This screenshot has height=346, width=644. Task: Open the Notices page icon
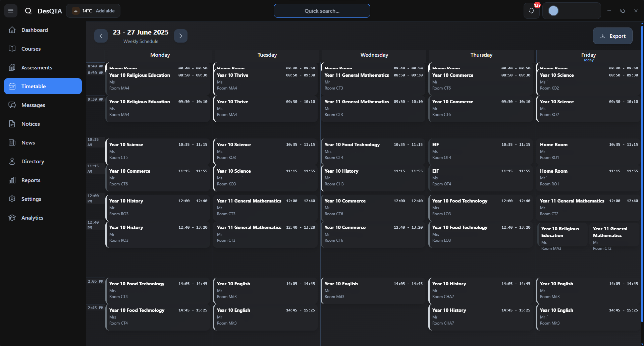click(12, 124)
